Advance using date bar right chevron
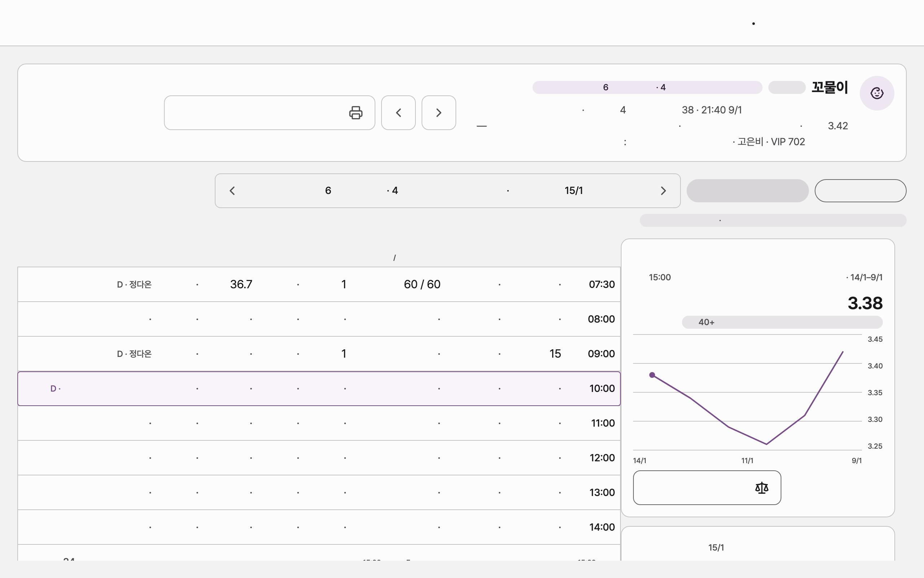924x578 pixels. [663, 191]
